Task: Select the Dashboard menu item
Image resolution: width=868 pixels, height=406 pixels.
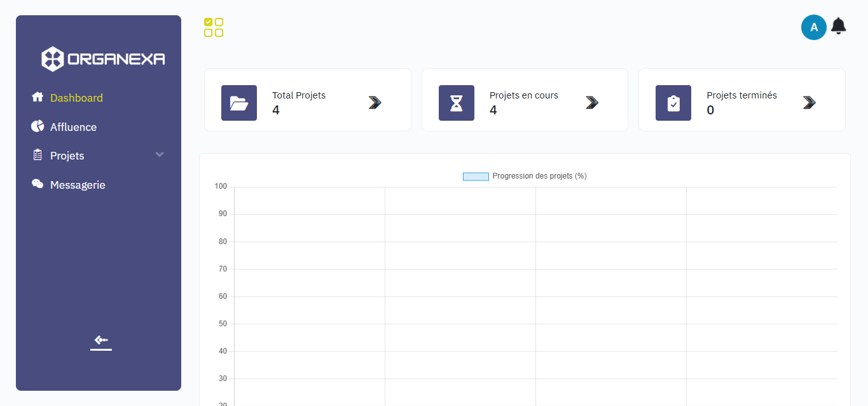Action: 76,97
